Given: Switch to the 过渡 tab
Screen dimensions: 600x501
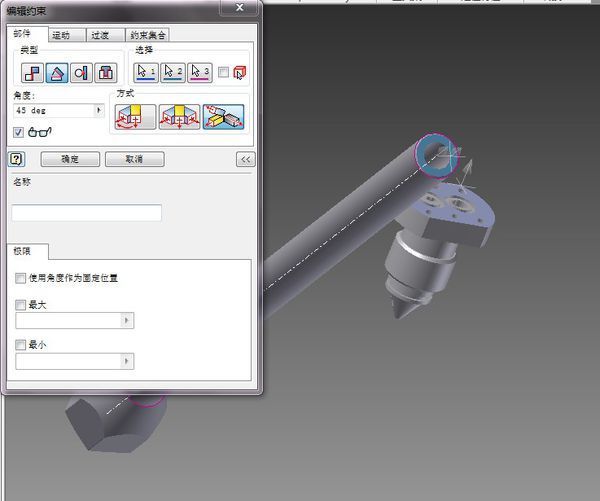Looking at the screenshot, I should pyautogui.click(x=106, y=35).
